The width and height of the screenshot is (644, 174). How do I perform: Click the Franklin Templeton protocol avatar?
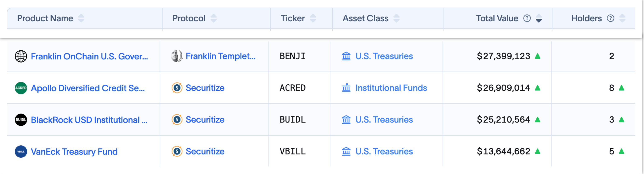tap(177, 56)
